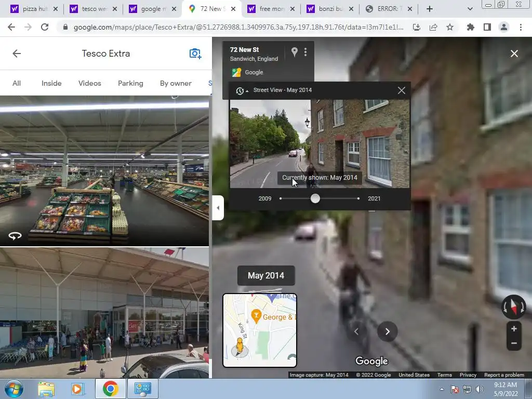
Task: Share this page icon
Action: tap(433, 27)
